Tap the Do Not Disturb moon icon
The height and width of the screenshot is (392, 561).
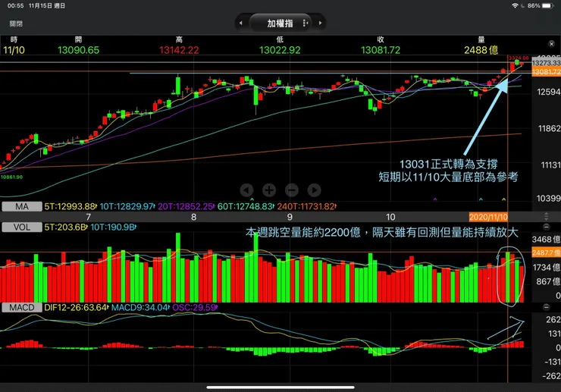click(x=523, y=6)
